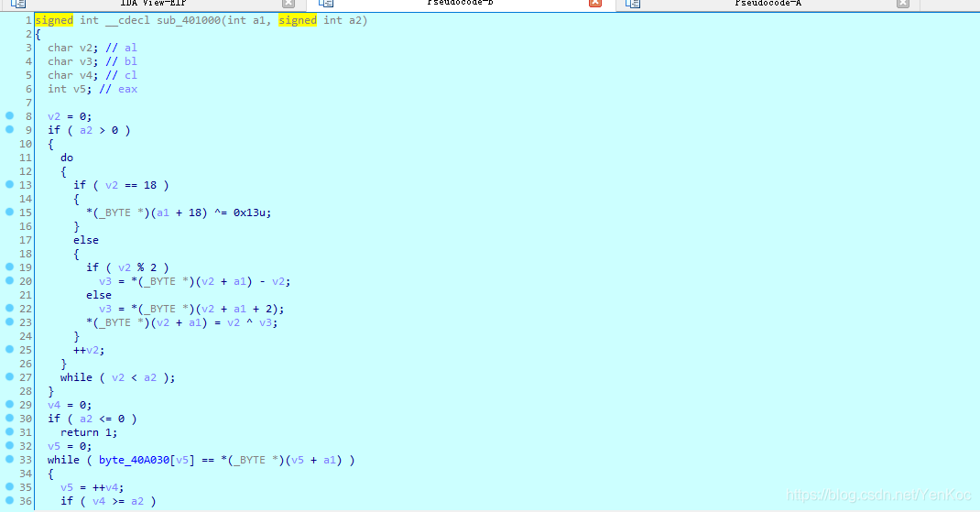Click the first highlighted 'signed' keyword
980x512 pixels.
(x=54, y=20)
